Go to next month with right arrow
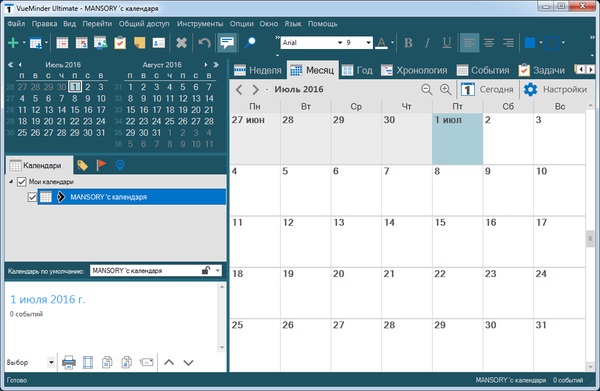The height and width of the screenshot is (391, 600). (255, 90)
